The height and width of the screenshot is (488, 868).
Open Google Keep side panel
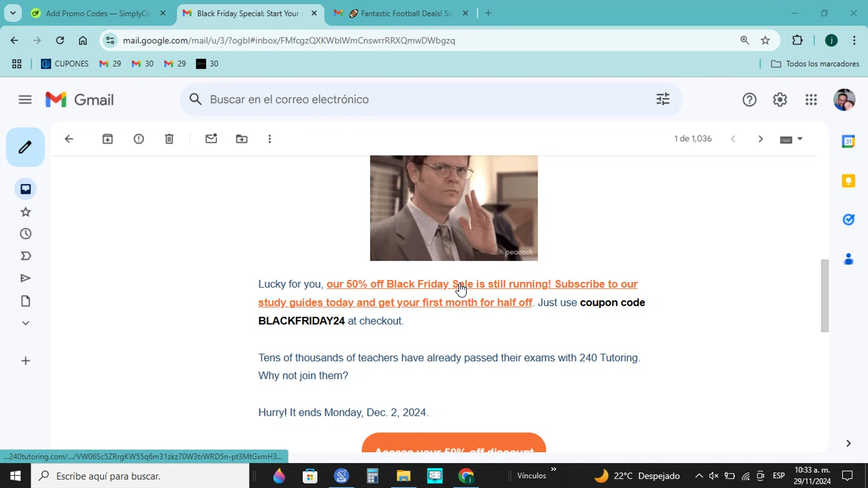point(848,181)
